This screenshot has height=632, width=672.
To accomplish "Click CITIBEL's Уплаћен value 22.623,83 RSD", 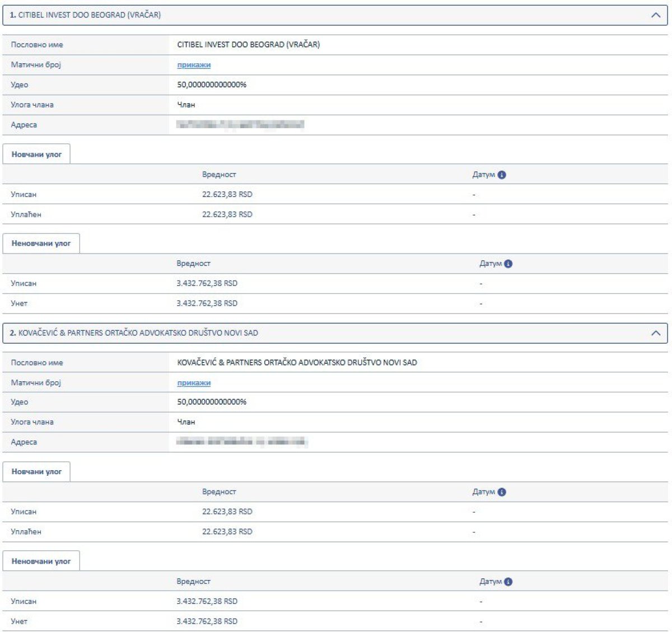I will [x=227, y=214].
